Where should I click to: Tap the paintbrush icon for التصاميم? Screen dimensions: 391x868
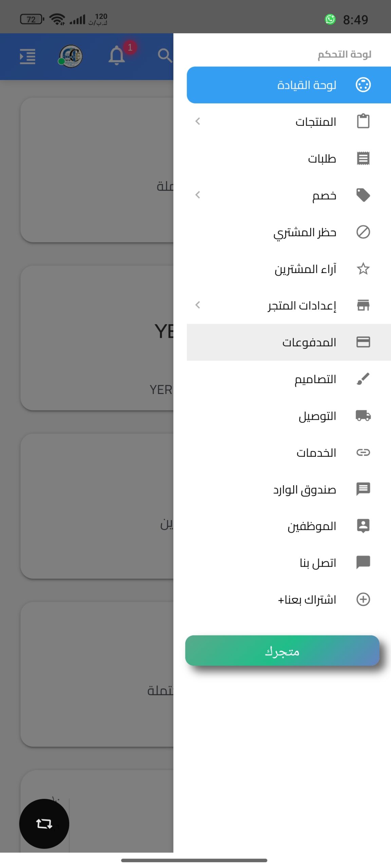click(363, 379)
